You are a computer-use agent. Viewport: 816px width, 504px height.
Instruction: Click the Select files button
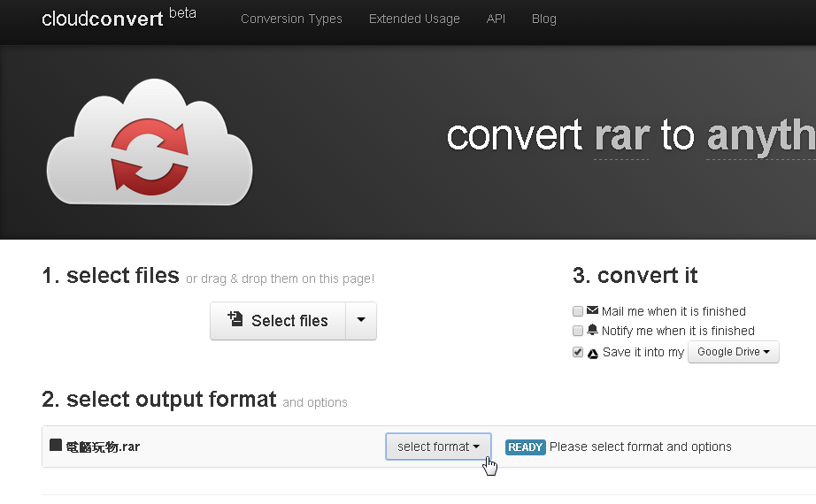278,321
